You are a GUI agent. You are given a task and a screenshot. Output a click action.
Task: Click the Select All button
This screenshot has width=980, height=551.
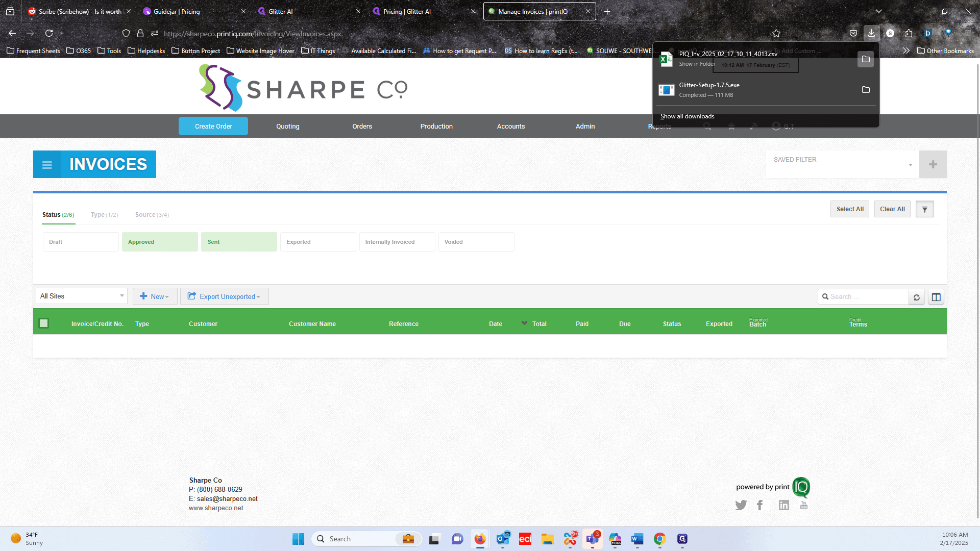click(x=850, y=209)
